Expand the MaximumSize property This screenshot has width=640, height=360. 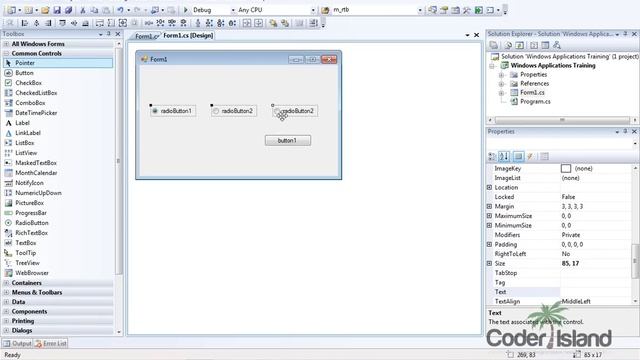(489, 216)
